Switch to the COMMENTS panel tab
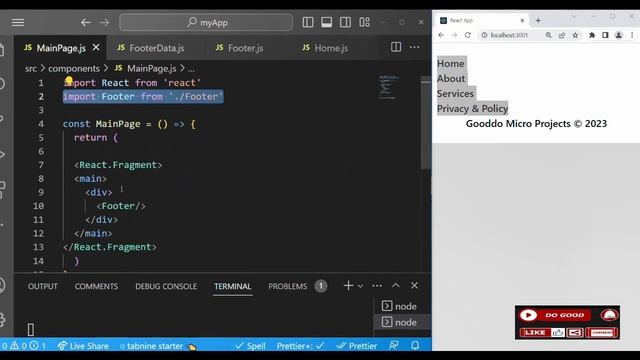Image resolution: width=640 pixels, height=360 pixels. [x=96, y=287]
